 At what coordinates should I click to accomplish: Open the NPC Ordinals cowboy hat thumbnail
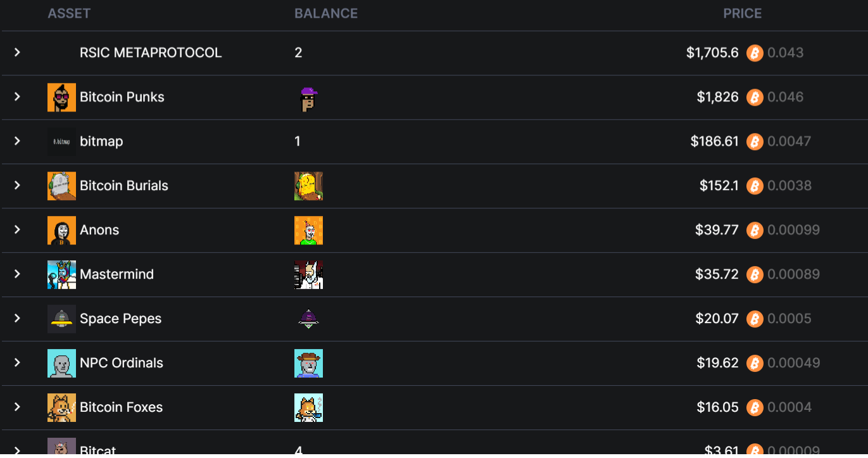click(x=308, y=363)
